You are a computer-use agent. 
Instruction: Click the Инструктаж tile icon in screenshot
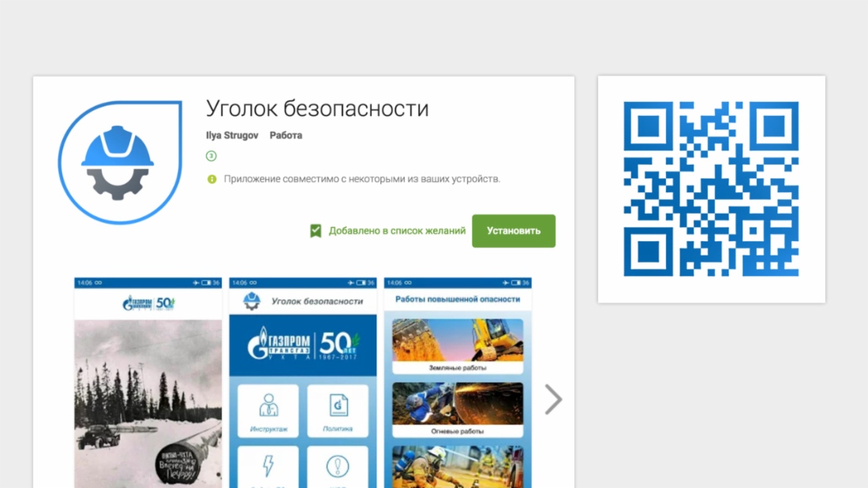[x=268, y=405]
